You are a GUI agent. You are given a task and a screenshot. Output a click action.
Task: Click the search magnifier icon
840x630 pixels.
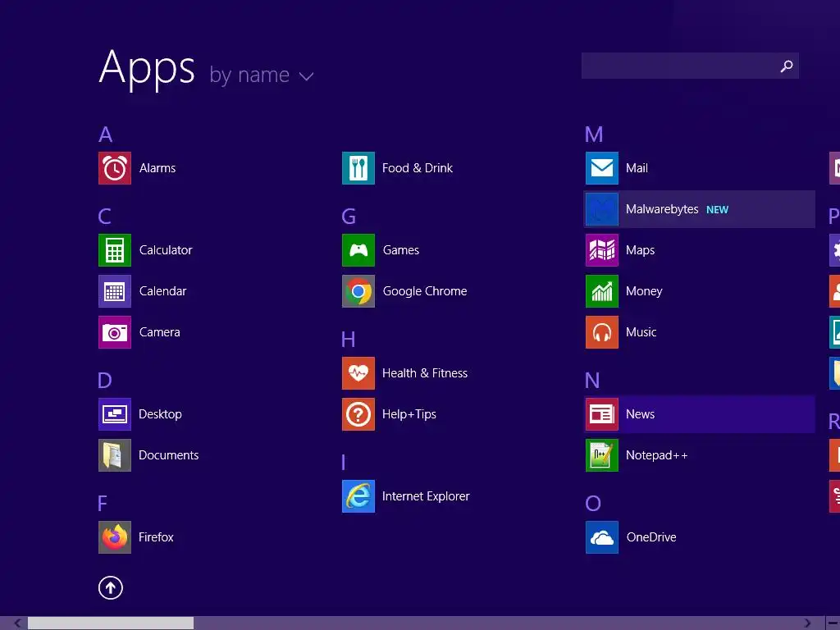coord(787,66)
